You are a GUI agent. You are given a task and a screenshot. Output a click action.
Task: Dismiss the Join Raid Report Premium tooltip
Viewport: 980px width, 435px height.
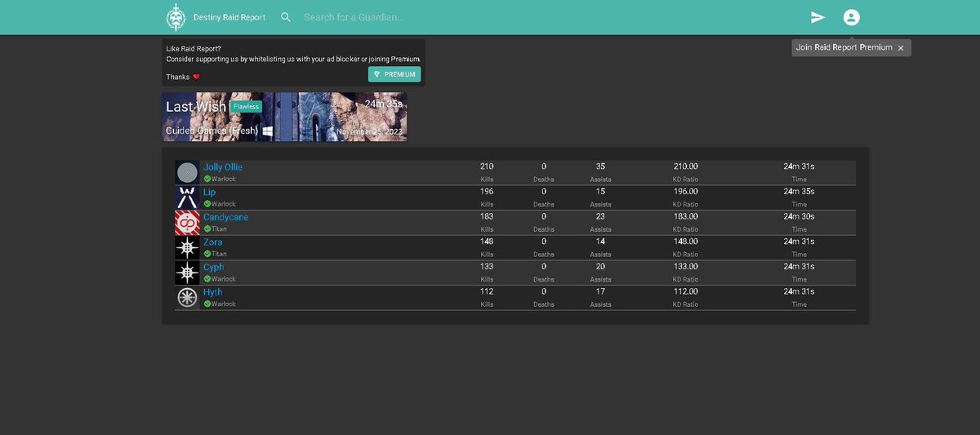point(901,48)
